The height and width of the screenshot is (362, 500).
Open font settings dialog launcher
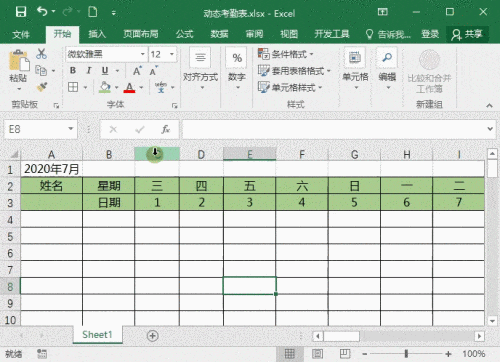click(x=174, y=106)
